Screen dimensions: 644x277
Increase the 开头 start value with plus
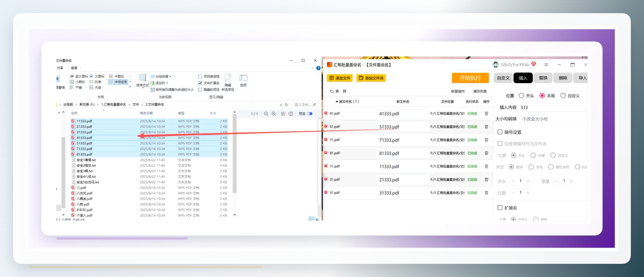pyautogui.click(x=528, y=181)
